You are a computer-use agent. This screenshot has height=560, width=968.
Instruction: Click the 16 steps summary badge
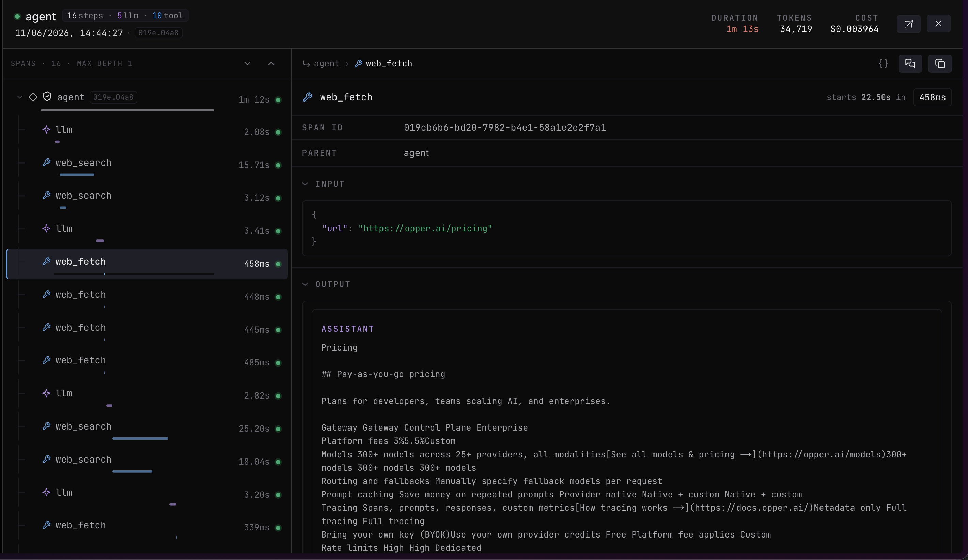(x=125, y=16)
